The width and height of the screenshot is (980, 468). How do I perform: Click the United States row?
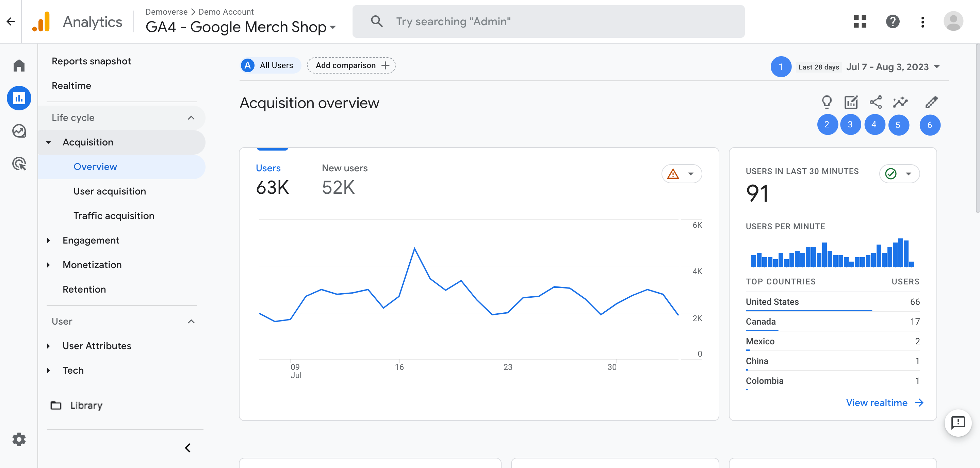coord(832,302)
